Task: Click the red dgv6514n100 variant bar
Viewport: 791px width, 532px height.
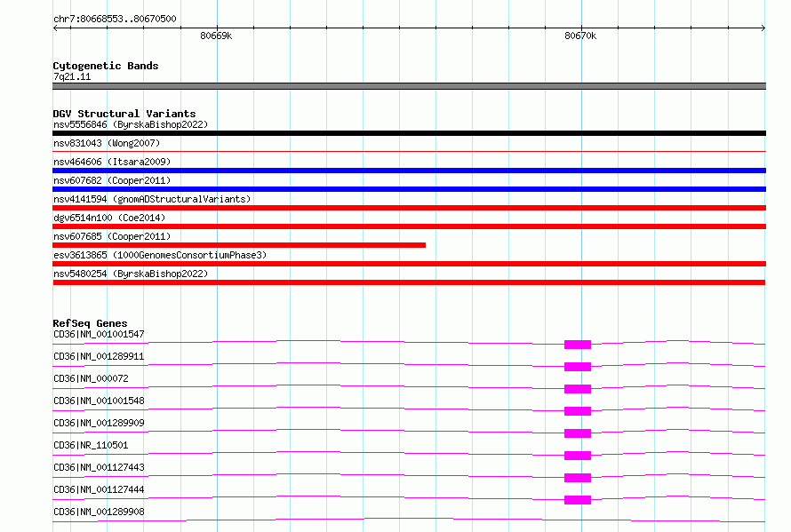Action: tap(409, 226)
